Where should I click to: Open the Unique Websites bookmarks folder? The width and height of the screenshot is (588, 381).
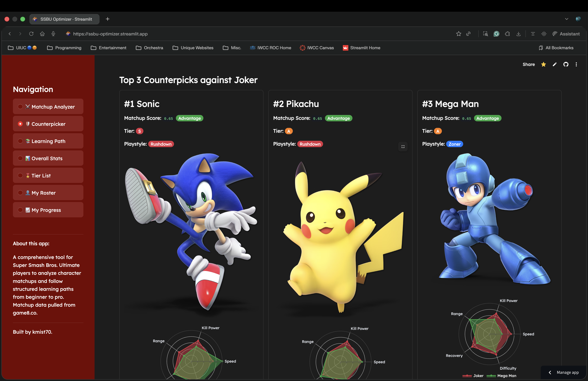tap(193, 48)
